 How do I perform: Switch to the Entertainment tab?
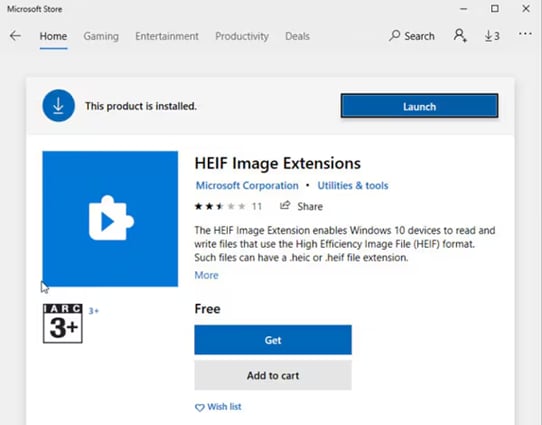pos(167,36)
